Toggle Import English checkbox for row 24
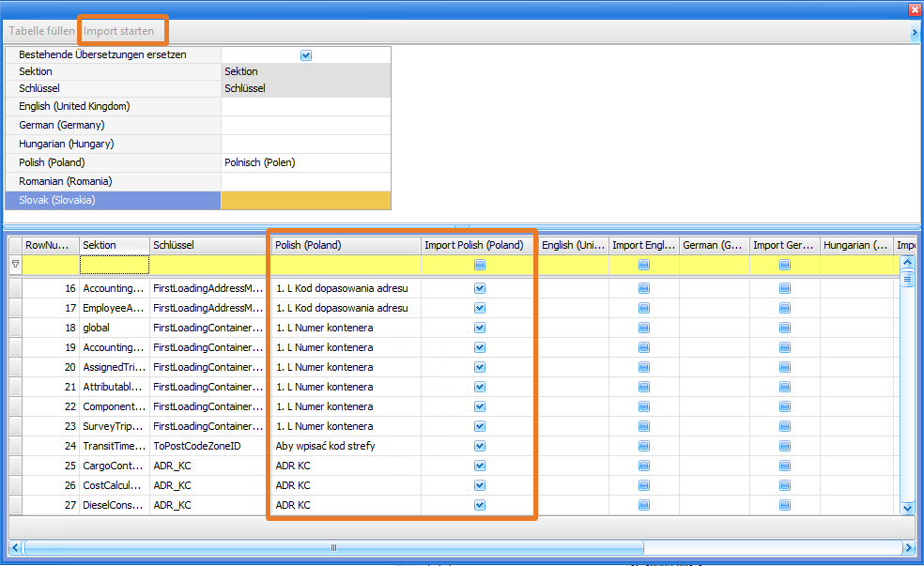924x566 pixels. (x=644, y=446)
